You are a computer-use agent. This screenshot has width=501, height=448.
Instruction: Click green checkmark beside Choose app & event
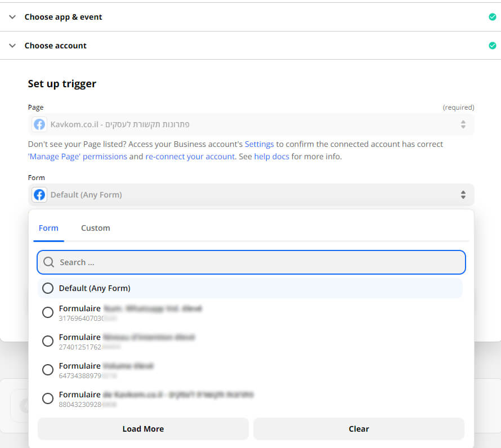[x=493, y=17]
